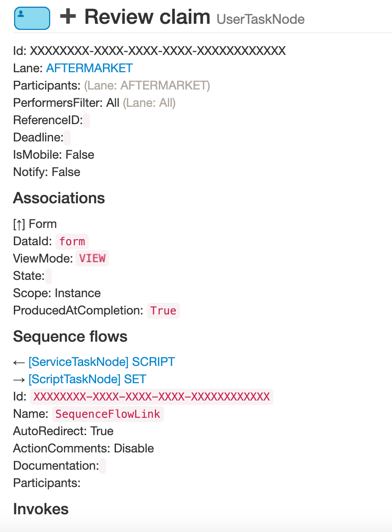Click the right arrow before ScriptTaskNode SET
The height and width of the screenshot is (532, 392).
point(19,379)
